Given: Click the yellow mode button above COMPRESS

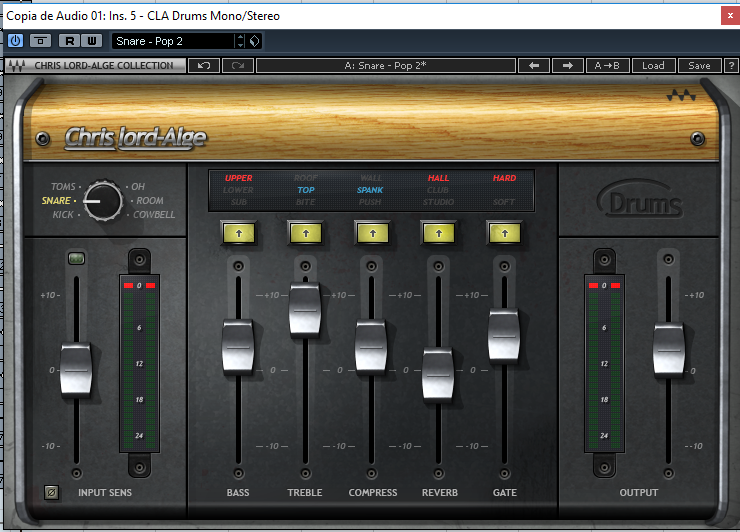Looking at the screenshot, I should click(373, 233).
